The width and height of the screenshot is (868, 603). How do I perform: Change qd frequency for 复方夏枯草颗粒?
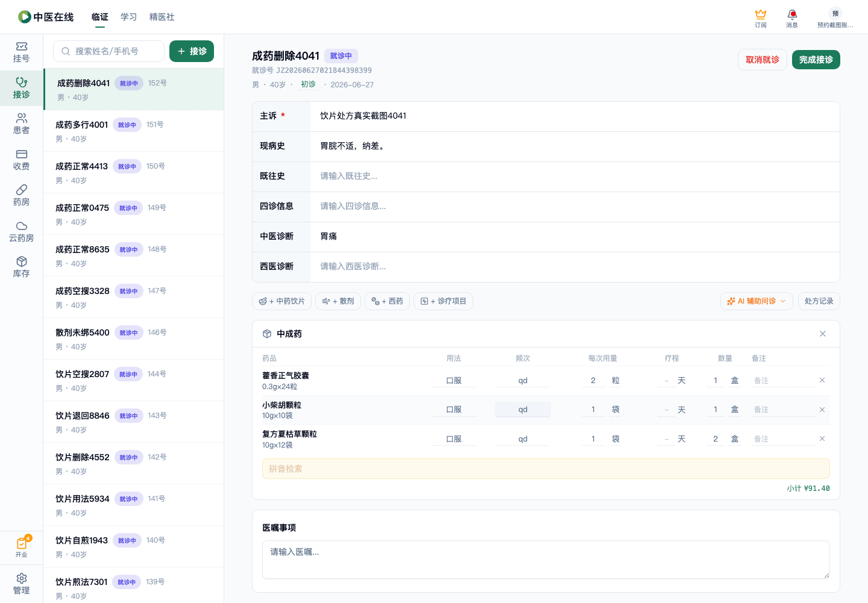tap(523, 439)
